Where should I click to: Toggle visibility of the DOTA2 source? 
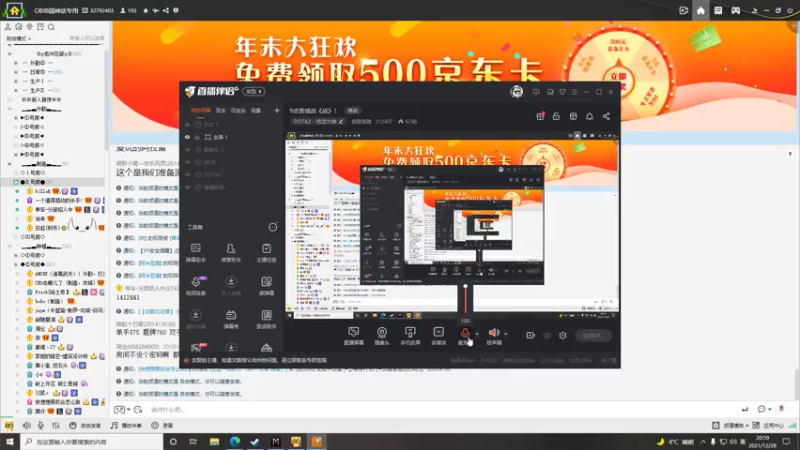click(x=187, y=174)
